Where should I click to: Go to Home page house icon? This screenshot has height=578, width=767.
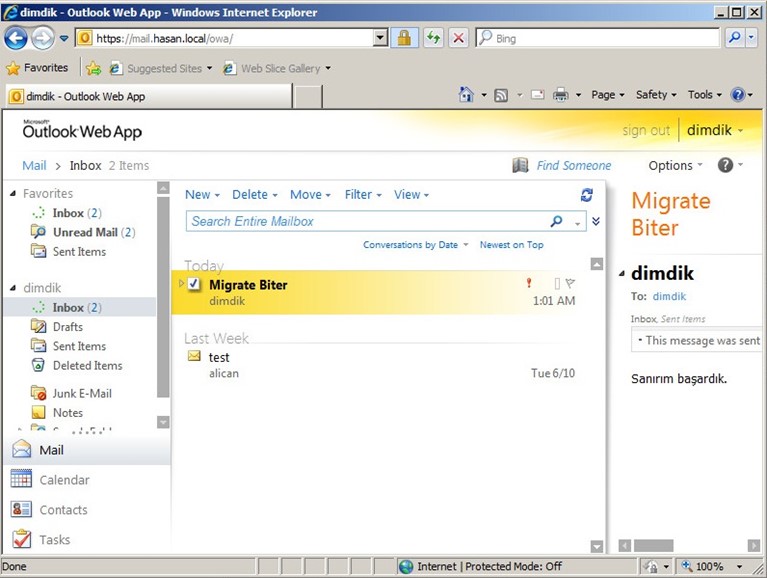pos(466,94)
